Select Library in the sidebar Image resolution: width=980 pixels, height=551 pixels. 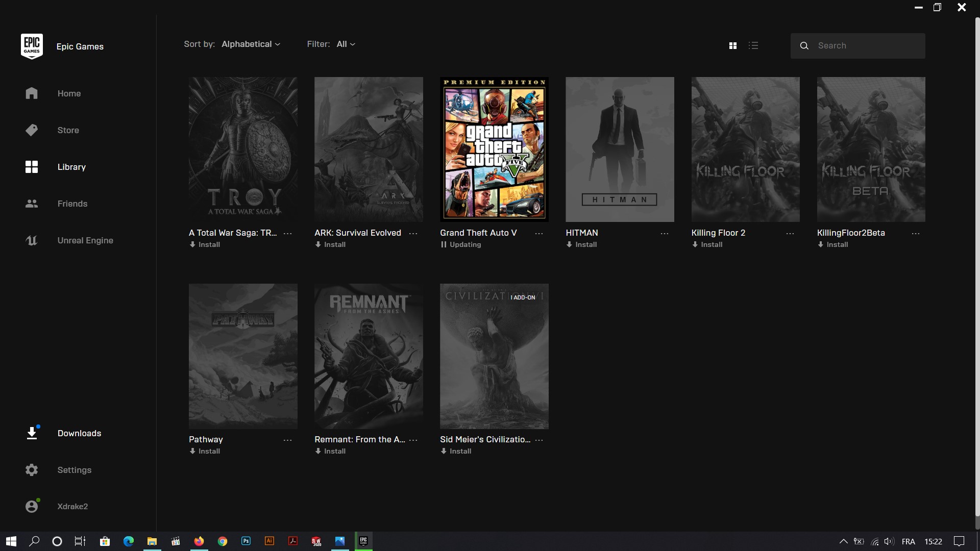(71, 167)
